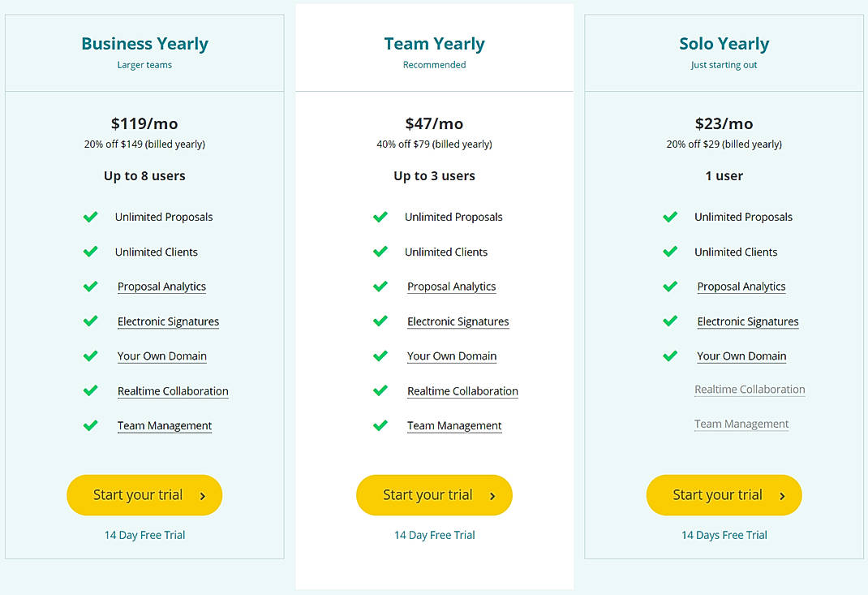868x595 pixels.
Task: Start your trial for the Team Yearly plan
Action: pos(434,495)
